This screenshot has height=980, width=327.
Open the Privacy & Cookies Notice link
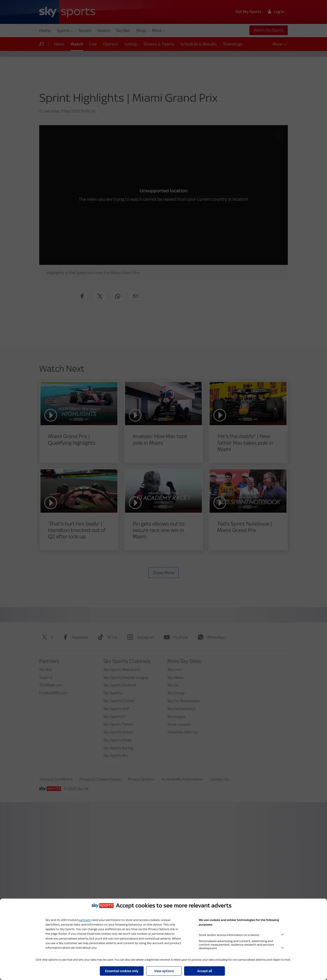[100, 779]
